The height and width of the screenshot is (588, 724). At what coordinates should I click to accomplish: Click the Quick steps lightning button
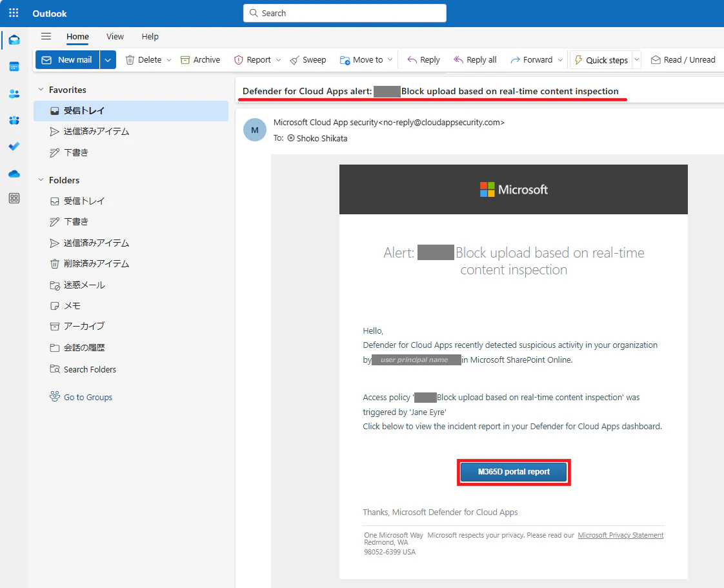(x=601, y=60)
